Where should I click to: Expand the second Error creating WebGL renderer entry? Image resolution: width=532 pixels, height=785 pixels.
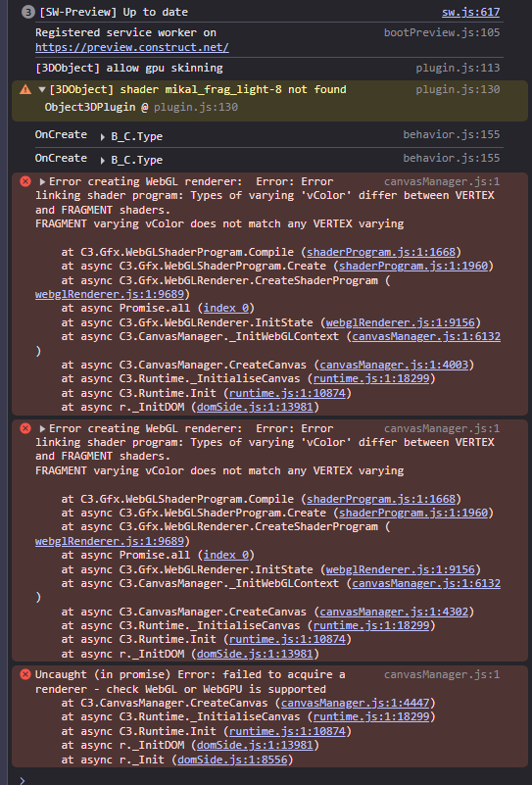click(x=42, y=428)
